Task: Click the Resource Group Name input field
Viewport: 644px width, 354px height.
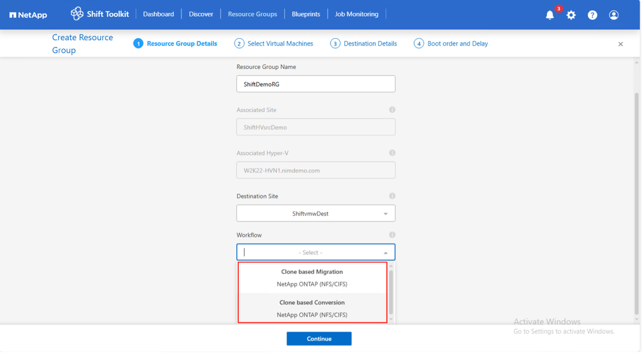Action: pos(315,84)
